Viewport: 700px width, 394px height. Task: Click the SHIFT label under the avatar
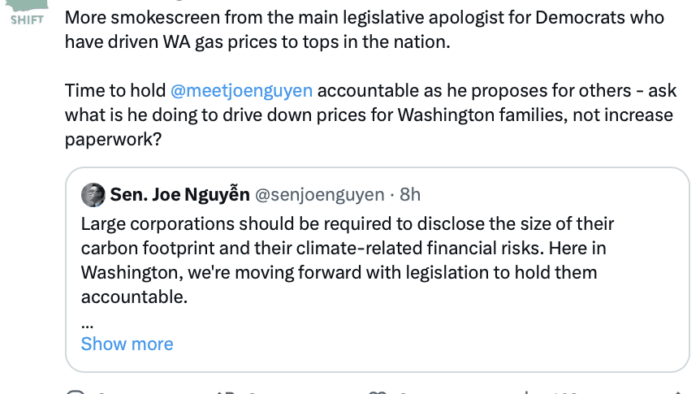pyautogui.click(x=27, y=20)
